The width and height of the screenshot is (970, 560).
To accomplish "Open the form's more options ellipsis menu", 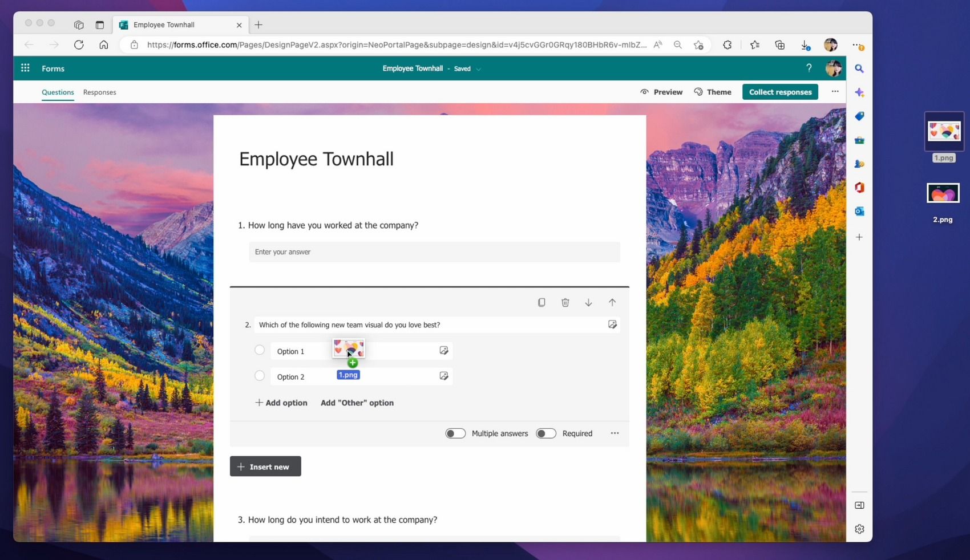I will (835, 92).
